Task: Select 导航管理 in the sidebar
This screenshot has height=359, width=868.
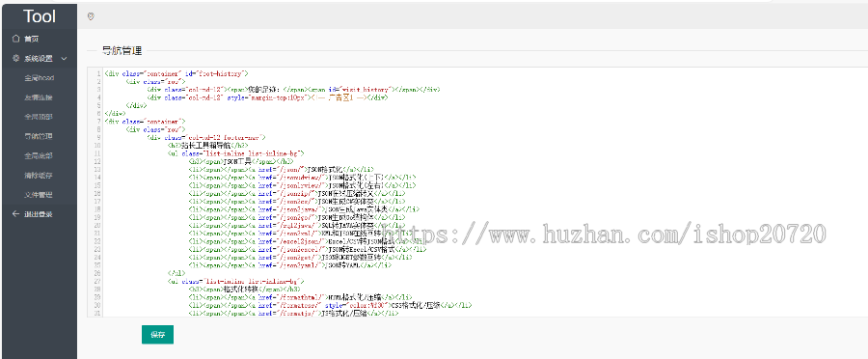Action: pos(39,136)
